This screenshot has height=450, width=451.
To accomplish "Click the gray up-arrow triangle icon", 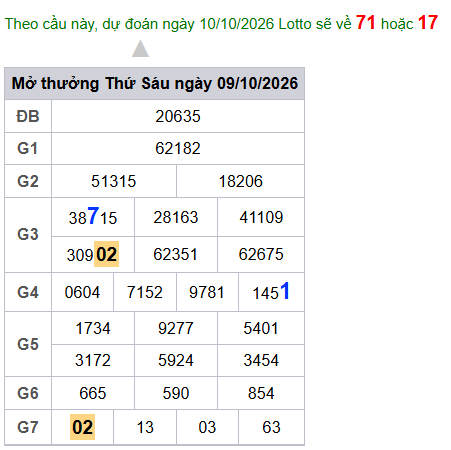I will tap(140, 49).
